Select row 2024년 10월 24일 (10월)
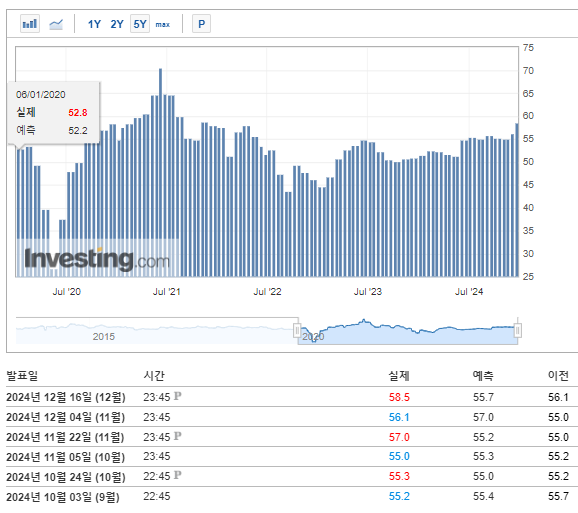578x513 pixels. point(292,477)
